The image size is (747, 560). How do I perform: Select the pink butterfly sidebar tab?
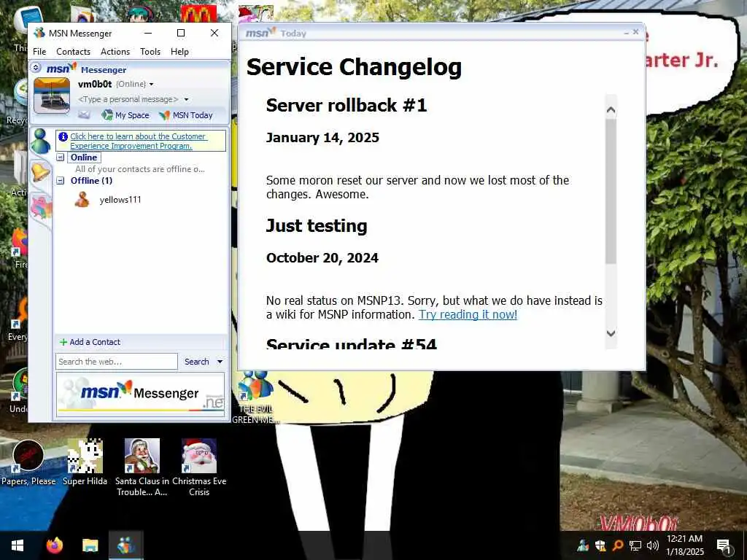[x=41, y=207]
